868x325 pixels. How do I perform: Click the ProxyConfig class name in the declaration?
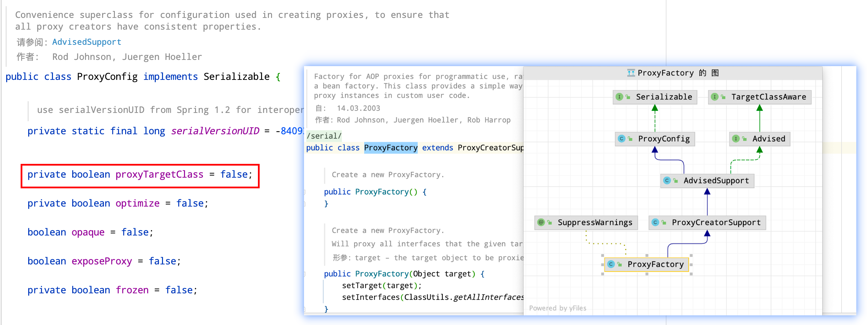point(107,77)
